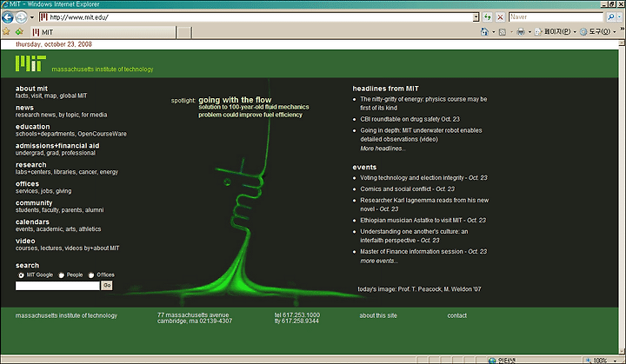The width and height of the screenshot is (626, 364).
Task: Click the Go search button
Action: click(x=107, y=285)
